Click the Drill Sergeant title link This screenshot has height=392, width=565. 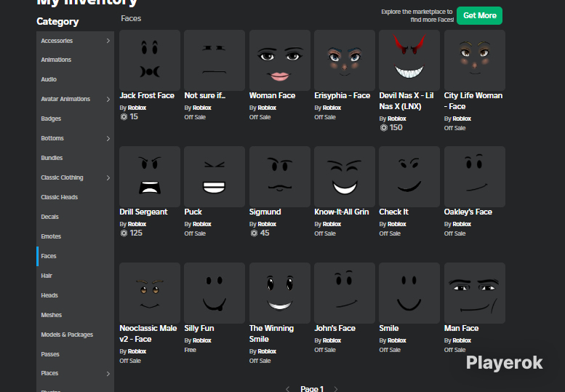pyautogui.click(x=143, y=212)
